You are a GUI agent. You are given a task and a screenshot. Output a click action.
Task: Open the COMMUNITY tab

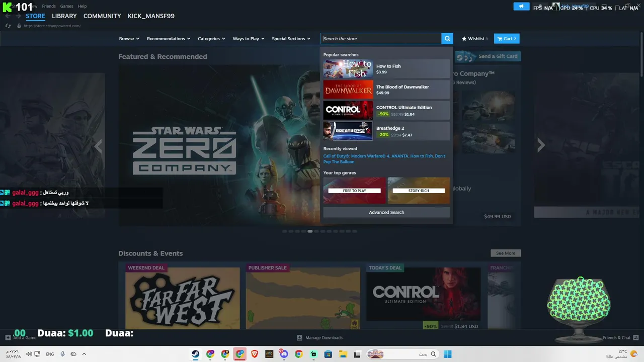(x=102, y=16)
